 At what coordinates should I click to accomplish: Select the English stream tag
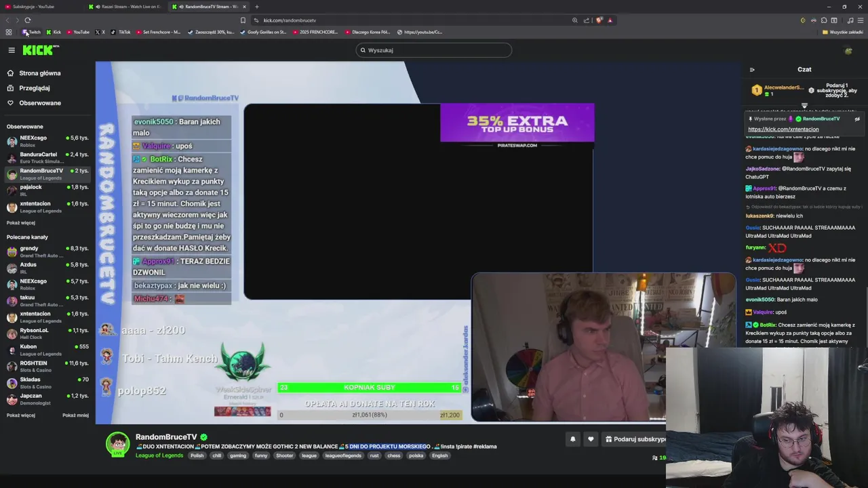(x=440, y=455)
